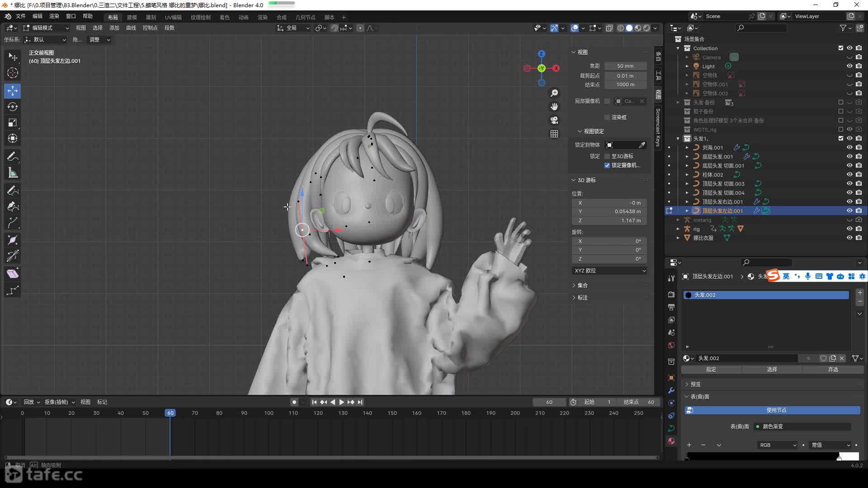
Task: Click the timeline horizontal scrollbar
Action: [331, 458]
